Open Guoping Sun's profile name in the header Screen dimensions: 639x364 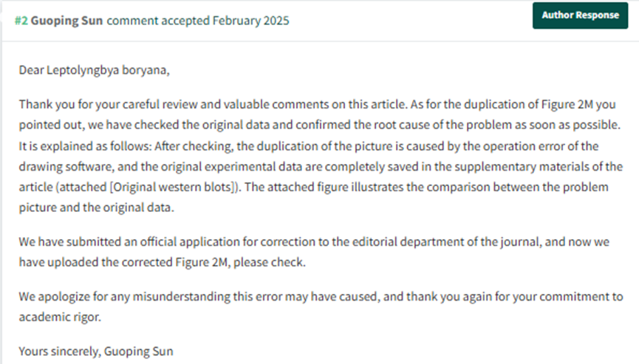(66, 21)
